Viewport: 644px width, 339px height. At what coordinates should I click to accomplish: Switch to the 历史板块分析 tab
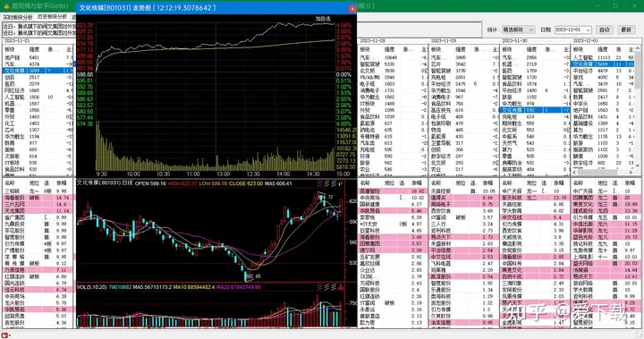[x=52, y=17]
